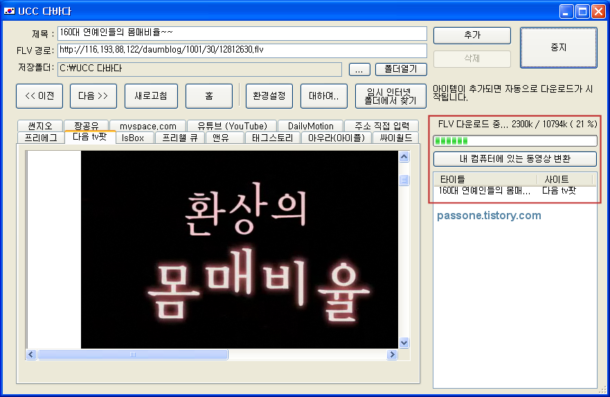Click the 'FLV 다운로드 중... 2300k / 10794k' status text
Screen dimensions: 610x397
(517, 124)
